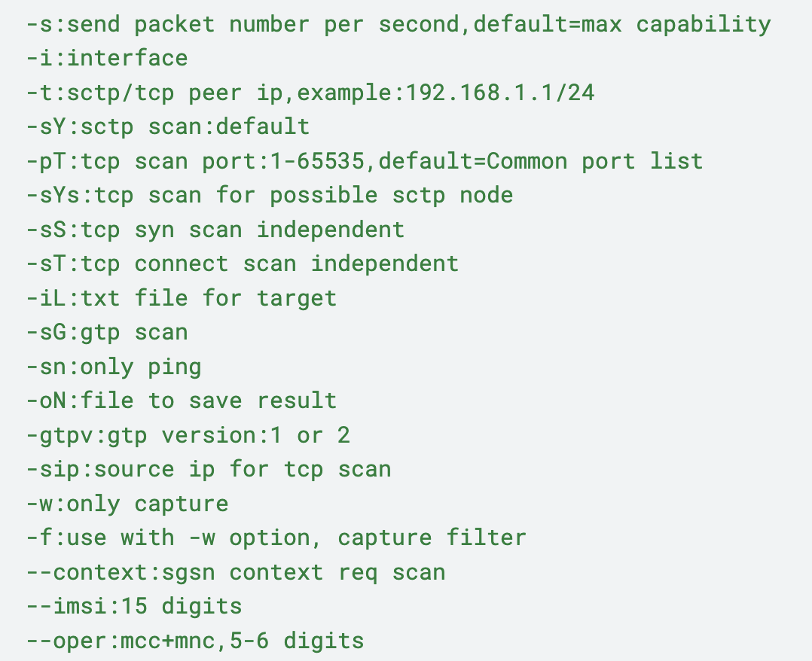Click the -w:only capture line

(127, 504)
